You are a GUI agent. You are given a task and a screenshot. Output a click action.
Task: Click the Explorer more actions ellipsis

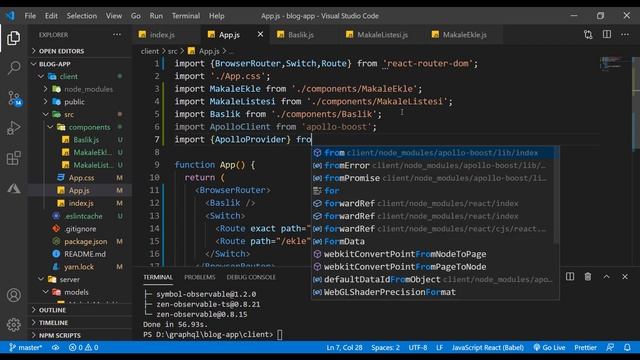(117, 35)
